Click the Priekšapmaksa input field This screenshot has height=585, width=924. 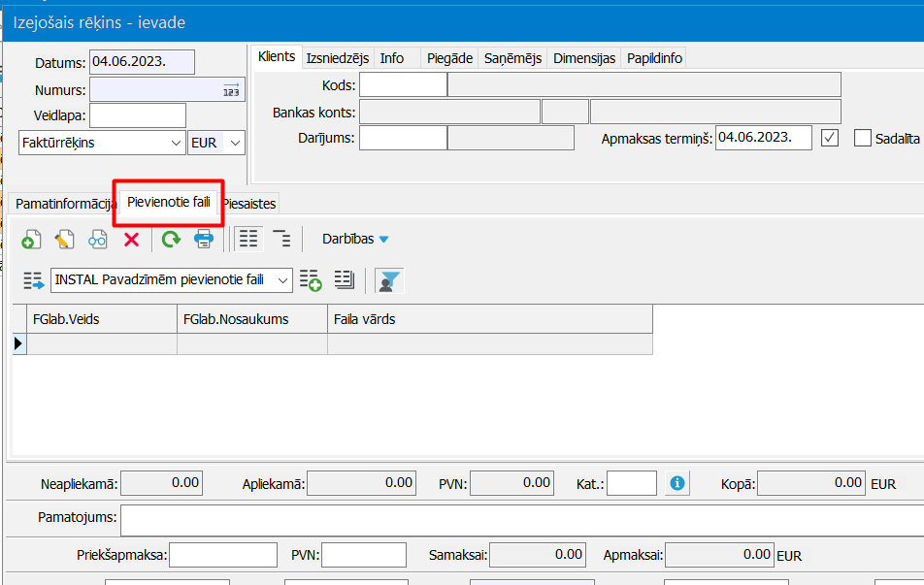coord(223,555)
